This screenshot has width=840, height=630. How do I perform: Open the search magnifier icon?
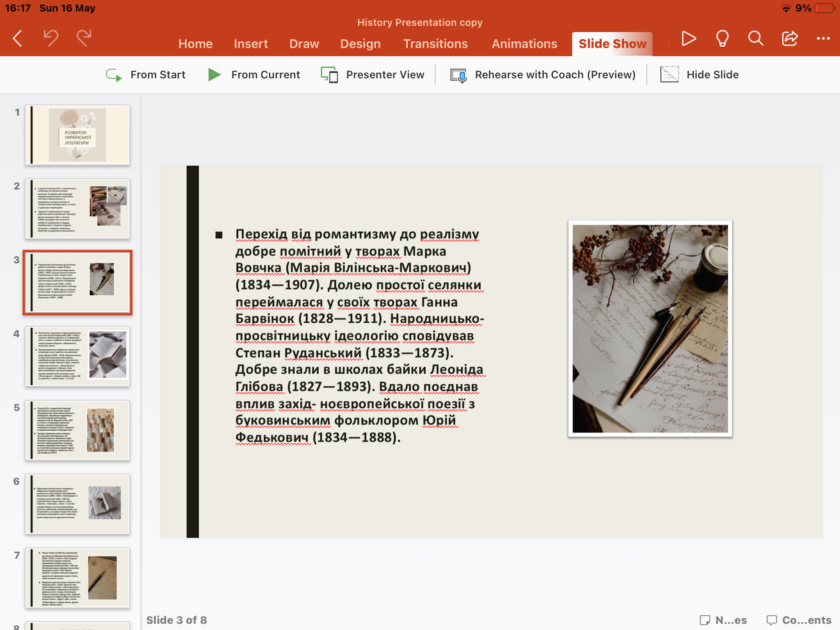pos(756,39)
